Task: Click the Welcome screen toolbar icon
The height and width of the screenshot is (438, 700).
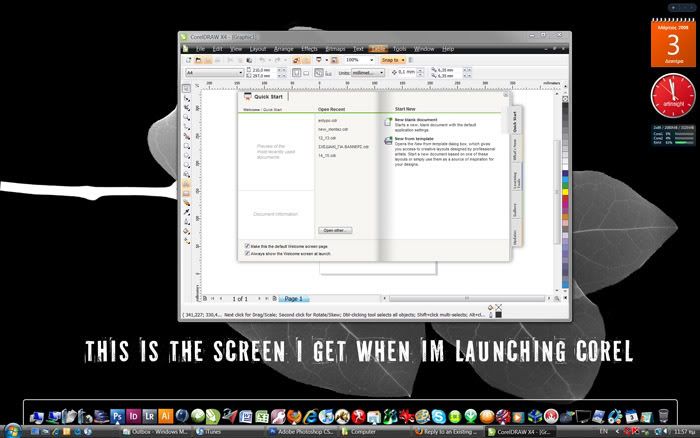Action: coord(334,60)
